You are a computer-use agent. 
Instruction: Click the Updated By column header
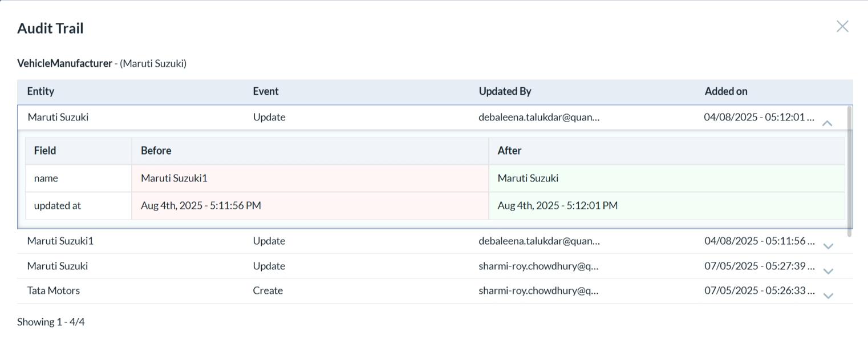point(505,91)
